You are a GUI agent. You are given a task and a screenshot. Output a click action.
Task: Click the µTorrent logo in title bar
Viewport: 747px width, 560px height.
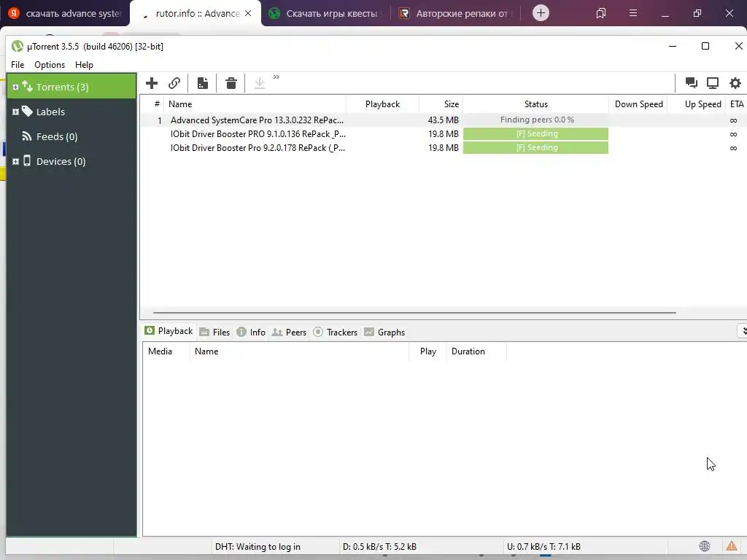click(x=18, y=46)
